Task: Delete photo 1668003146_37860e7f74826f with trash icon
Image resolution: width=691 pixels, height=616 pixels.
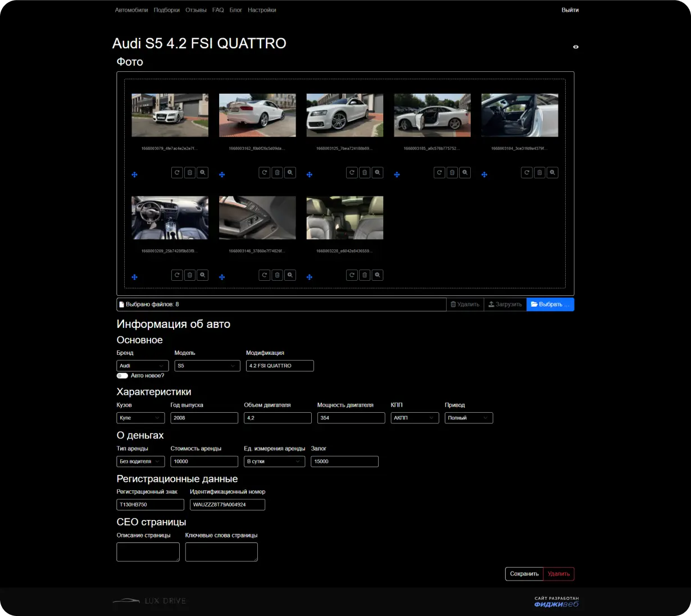Action: click(x=278, y=275)
